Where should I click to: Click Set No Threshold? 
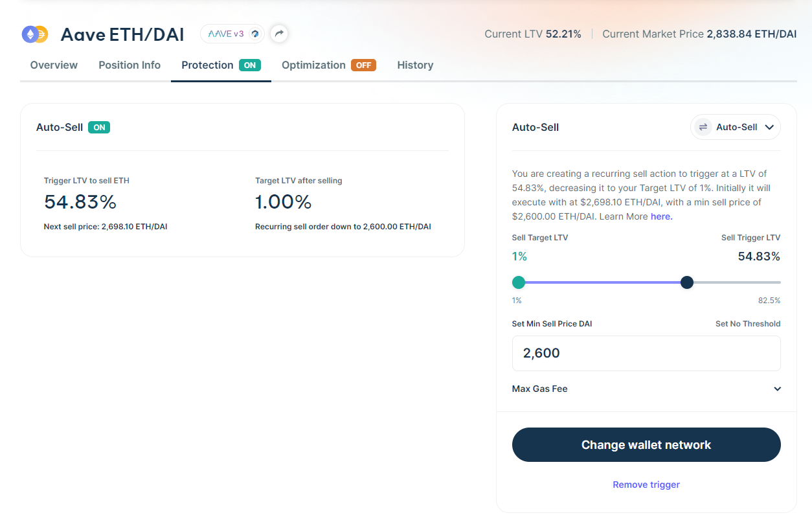point(748,323)
